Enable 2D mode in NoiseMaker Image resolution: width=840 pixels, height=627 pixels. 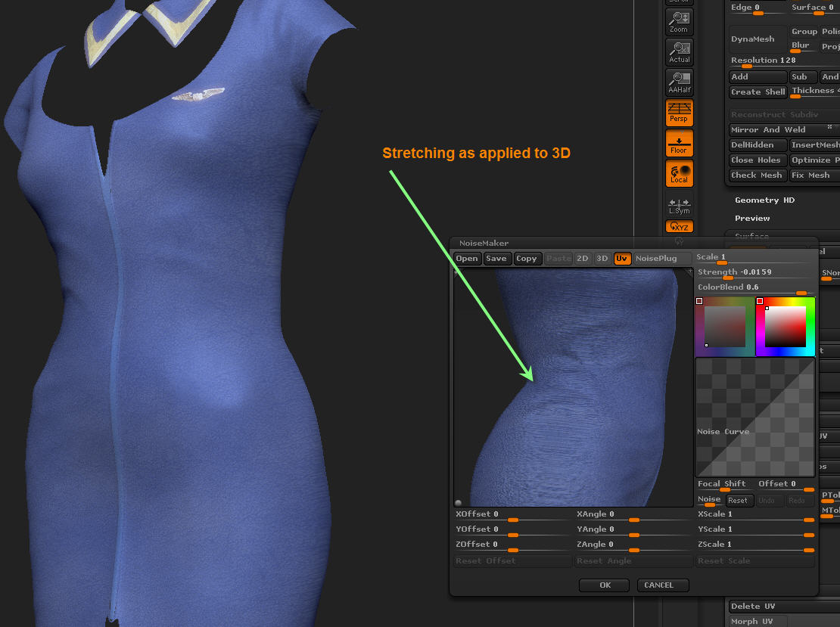[x=582, y=259]
